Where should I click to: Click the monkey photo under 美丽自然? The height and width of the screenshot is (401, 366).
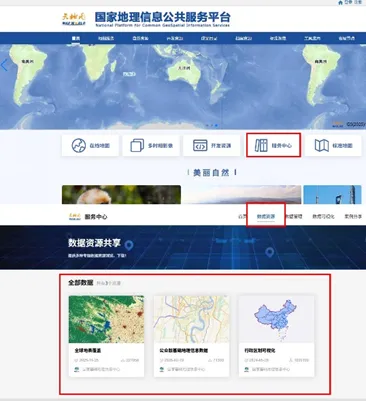tap(121, 195)
